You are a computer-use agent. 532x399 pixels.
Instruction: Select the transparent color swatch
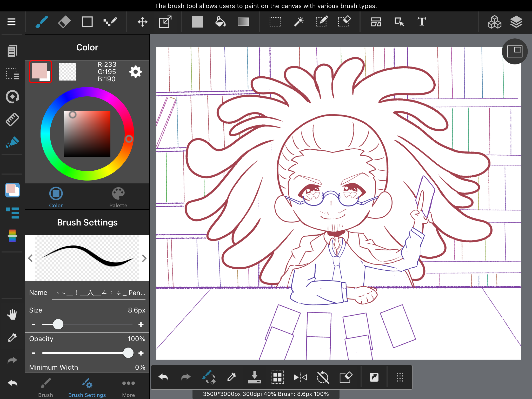point(68,71)
